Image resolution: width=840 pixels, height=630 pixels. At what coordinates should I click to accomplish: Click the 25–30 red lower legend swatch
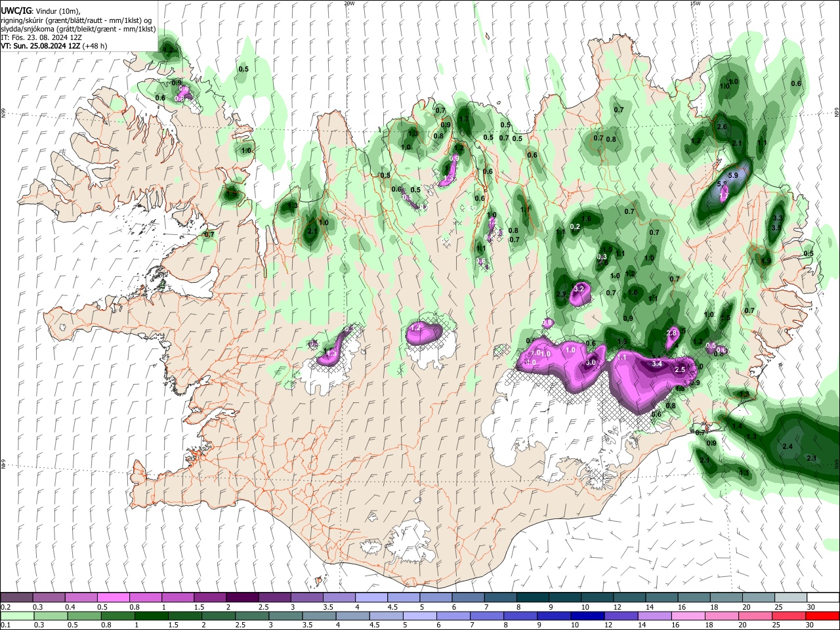[789, 616]
